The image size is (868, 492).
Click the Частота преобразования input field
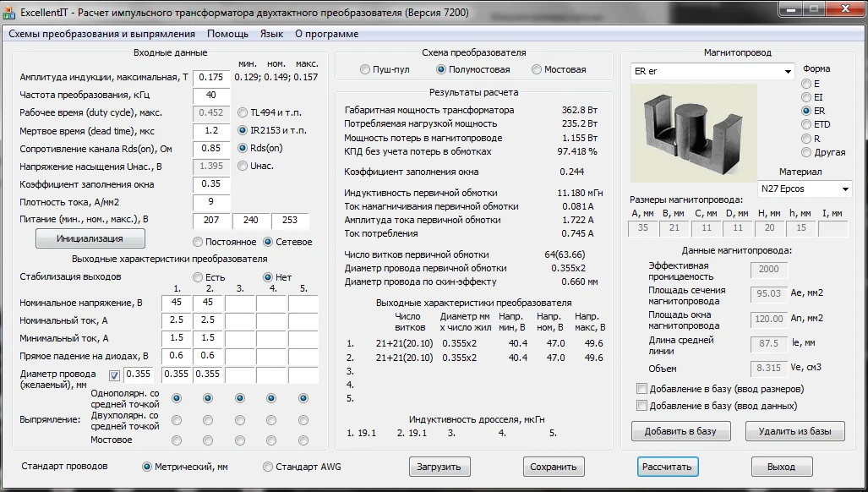pyautogui.click(x=210, y=95)
